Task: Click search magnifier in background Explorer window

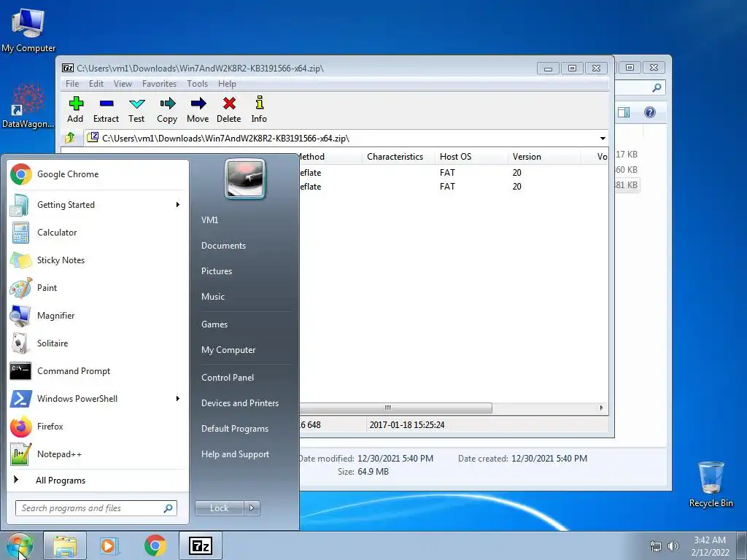Action: pos(657,87)
